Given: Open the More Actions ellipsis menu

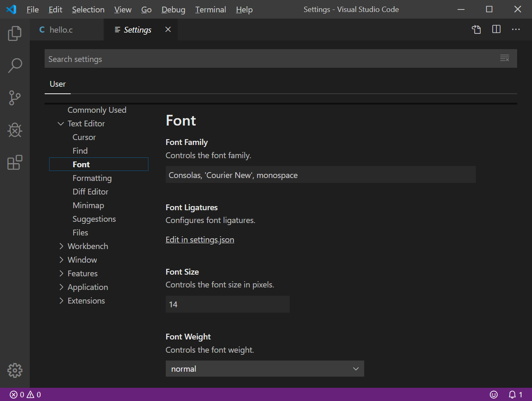Looking at the screenshot, I should tap(516, 29).
